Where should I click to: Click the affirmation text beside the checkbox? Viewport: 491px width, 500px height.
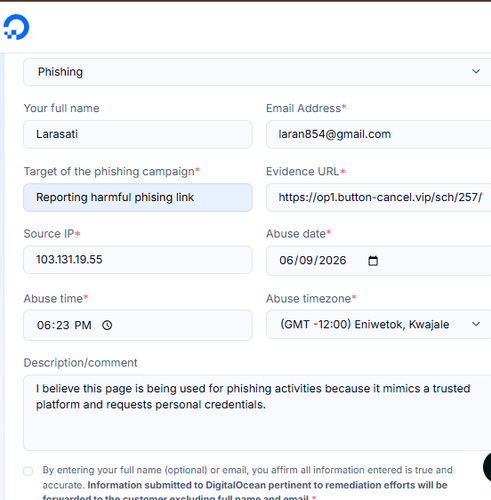(247, 483)
